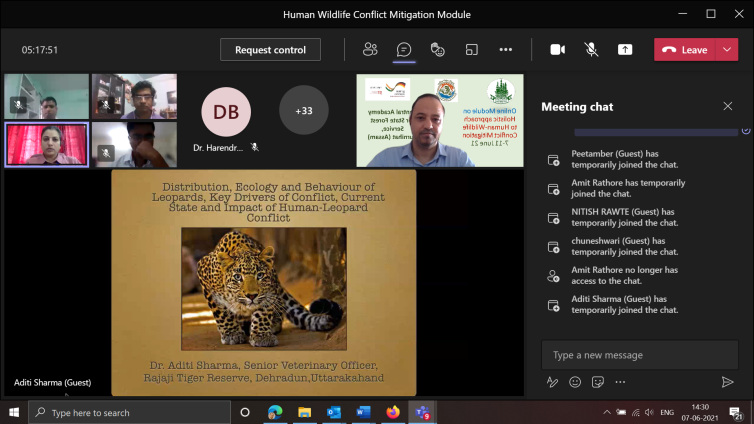Open the reactions and raise hand icon
The image size is (754, 424).
[437, 49]
